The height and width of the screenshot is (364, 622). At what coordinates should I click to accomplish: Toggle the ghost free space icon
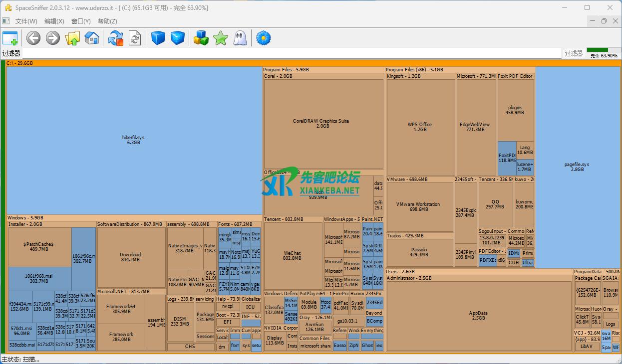(x=240, y=38)
